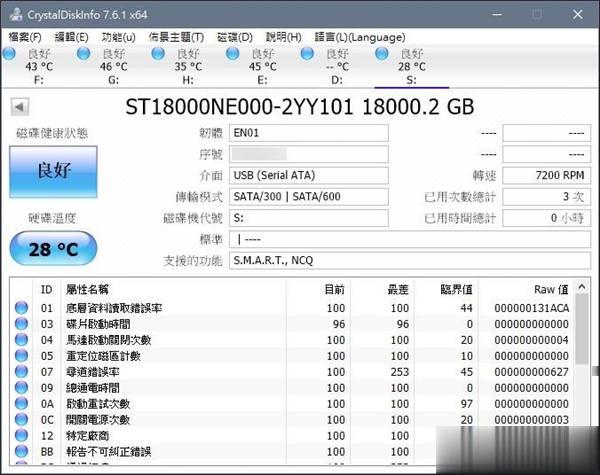
Task: Click status orb of attribute BB row
Action: click(21, 451)
